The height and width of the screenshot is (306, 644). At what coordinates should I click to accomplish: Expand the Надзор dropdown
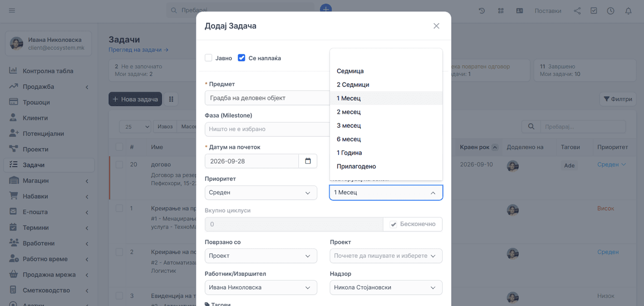[386, 288]
